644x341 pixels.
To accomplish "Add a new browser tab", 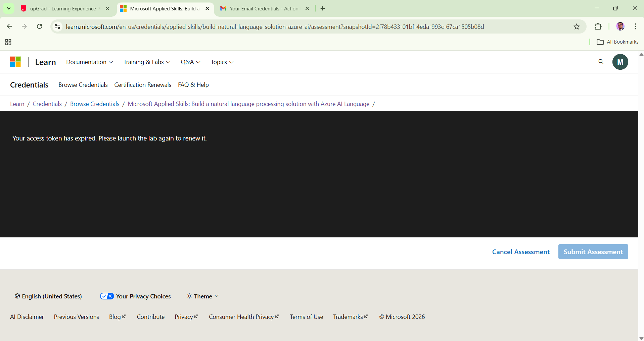I will coord(323,8).
